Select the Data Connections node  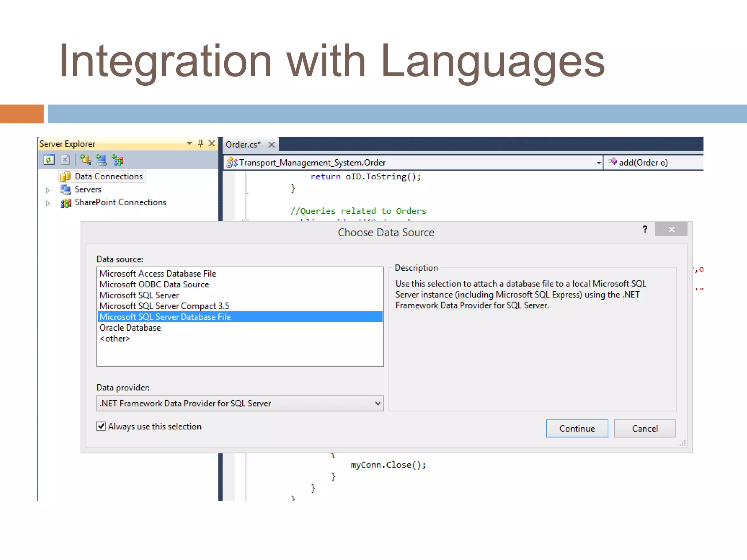pos(108,176)
